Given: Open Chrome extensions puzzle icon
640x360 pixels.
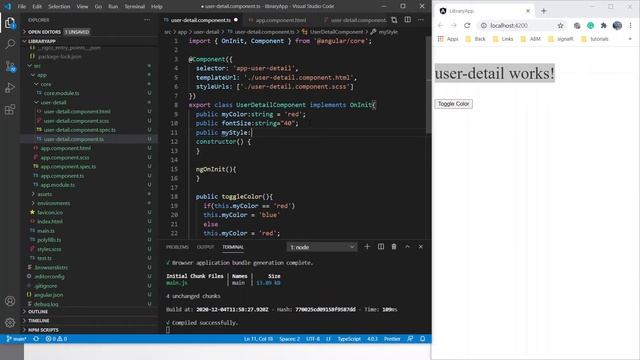Looking at the screenshot, I should coord(604,25).
